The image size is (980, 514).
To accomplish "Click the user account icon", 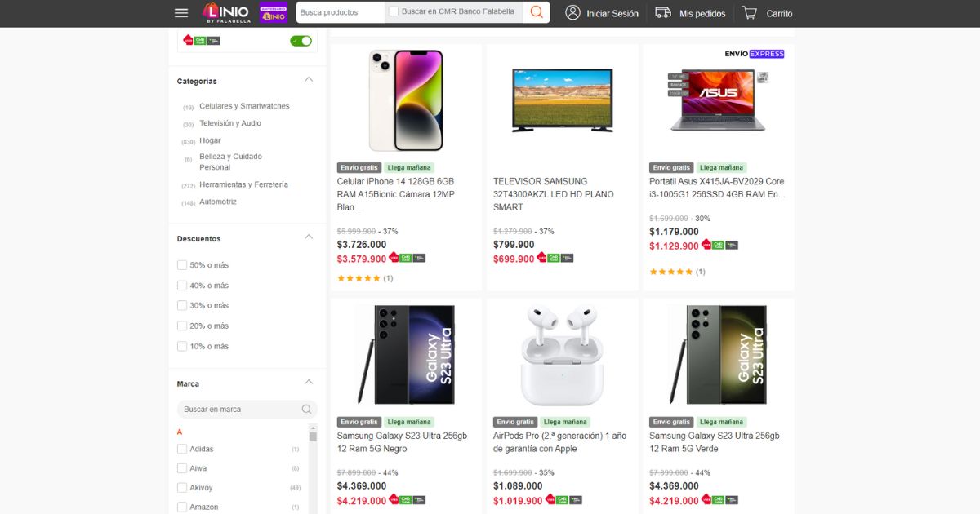I will point(573,13).
